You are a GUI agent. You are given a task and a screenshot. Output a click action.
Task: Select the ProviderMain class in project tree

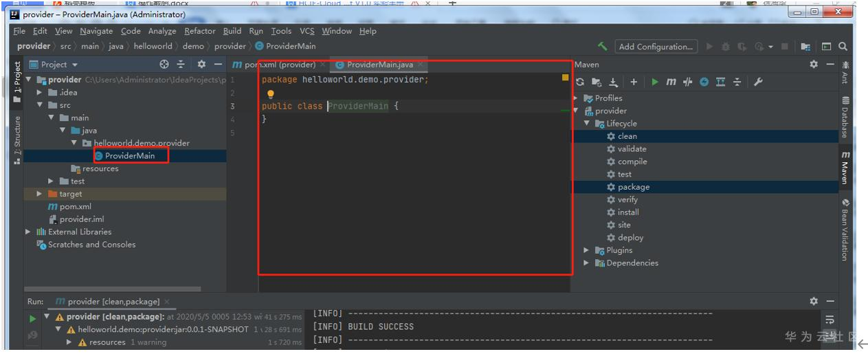click(129, 156)
